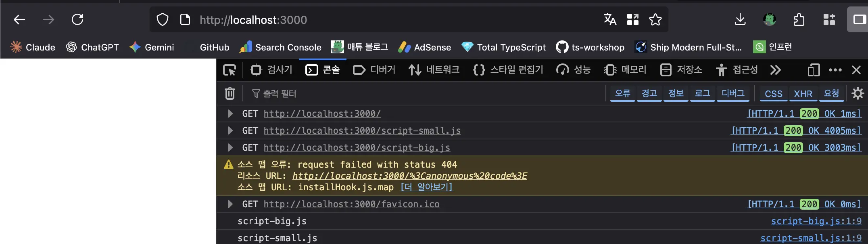Viewport: 868px width, 244px height.
Task: Open devtools more options ellipsis
Action: click(835, 70)
